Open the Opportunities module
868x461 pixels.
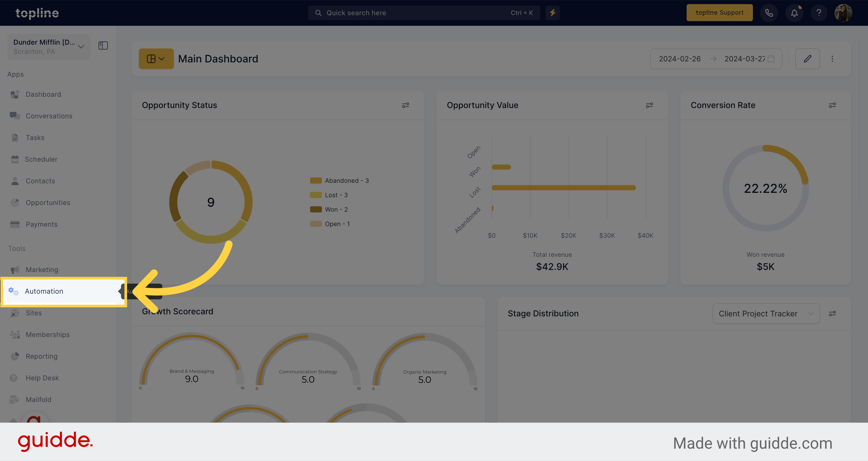(48, 202)
